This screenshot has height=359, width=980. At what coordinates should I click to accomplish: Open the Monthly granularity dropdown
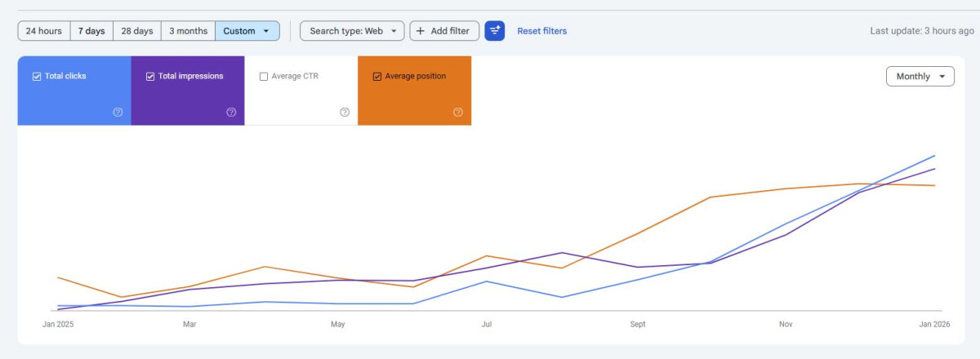920,77
